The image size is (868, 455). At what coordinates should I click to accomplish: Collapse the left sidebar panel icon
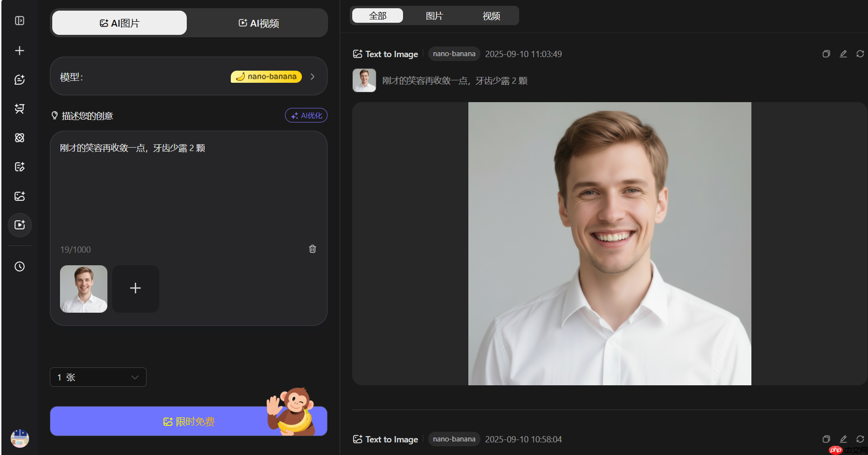pyautogui.click(x=19, y=21)
